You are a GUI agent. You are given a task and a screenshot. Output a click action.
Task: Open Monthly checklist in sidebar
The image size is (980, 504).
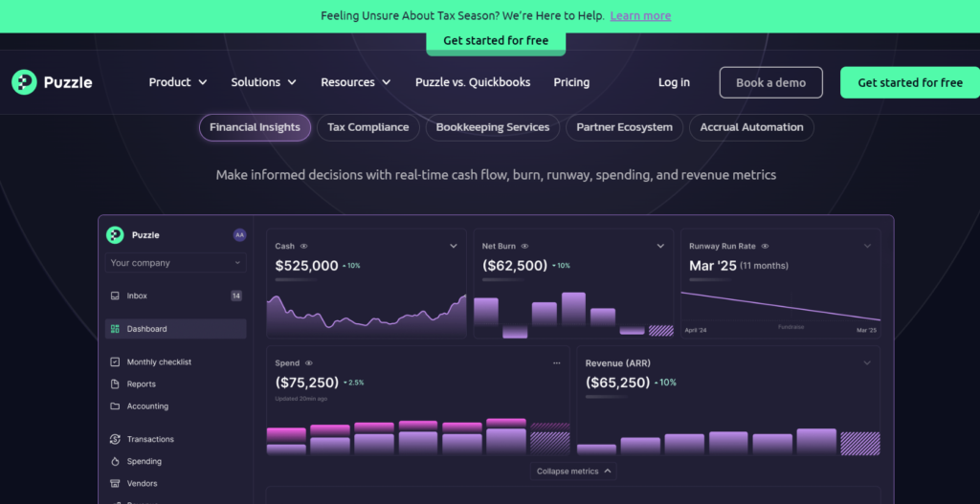click(x=176, y=362)
